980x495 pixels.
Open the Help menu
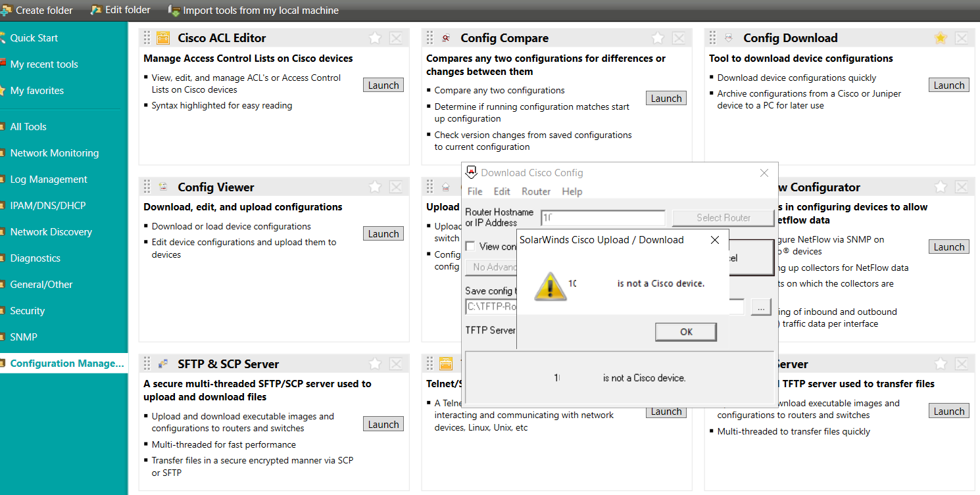tap(572, 191)
